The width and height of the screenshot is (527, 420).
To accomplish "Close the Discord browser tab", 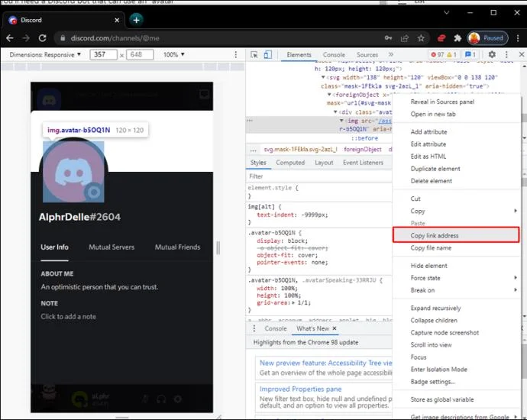I will pyautogui.click(x=117, y=20).
